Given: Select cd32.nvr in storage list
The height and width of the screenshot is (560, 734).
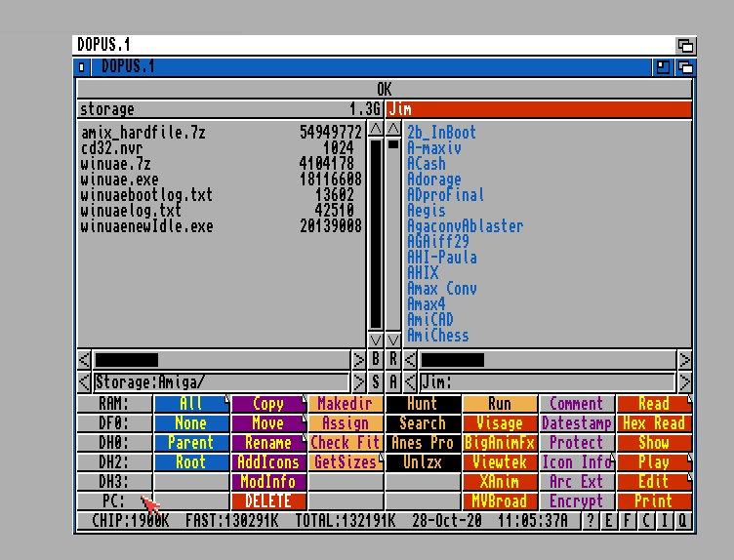Looking at the screenshot, I should point(221,148).
